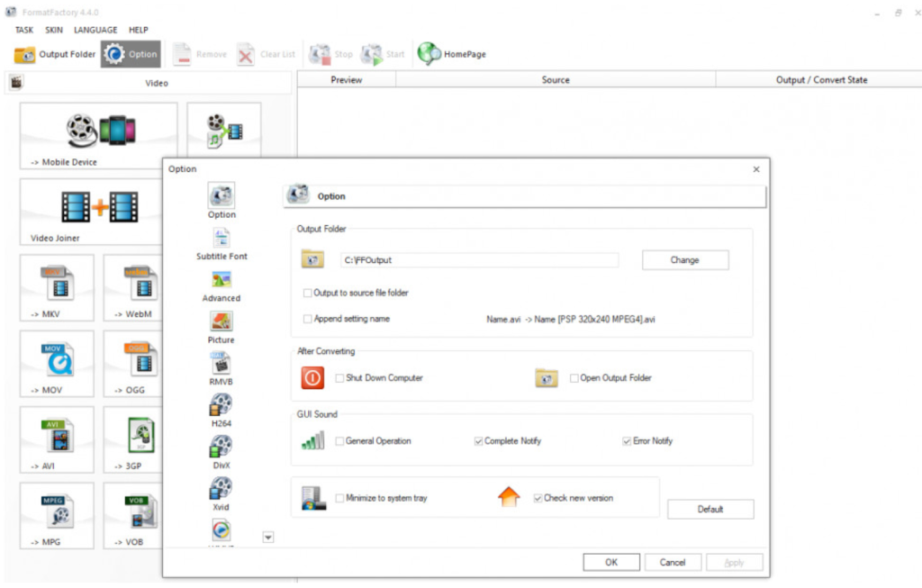Tick Open Output Folder checkbox

[x=574, y=378]
